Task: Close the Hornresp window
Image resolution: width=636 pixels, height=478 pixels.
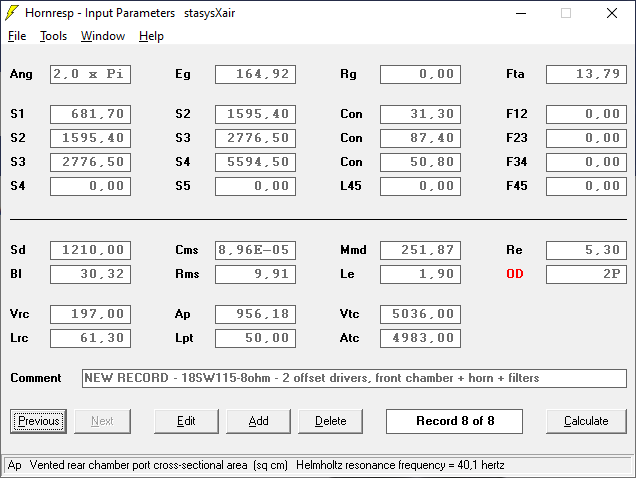Action: coord(612,13)
